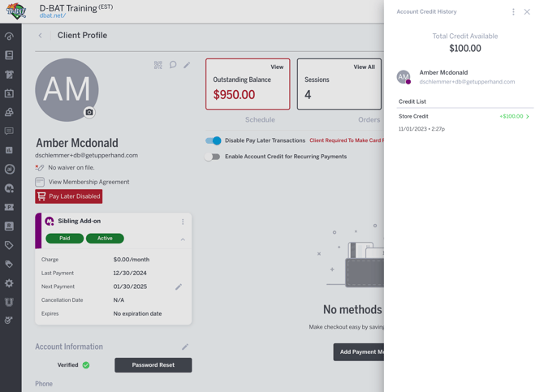This screenshot has width=544, height=392.
Task: Close the Account Credit History panel
Action: [x=527, y=12]
